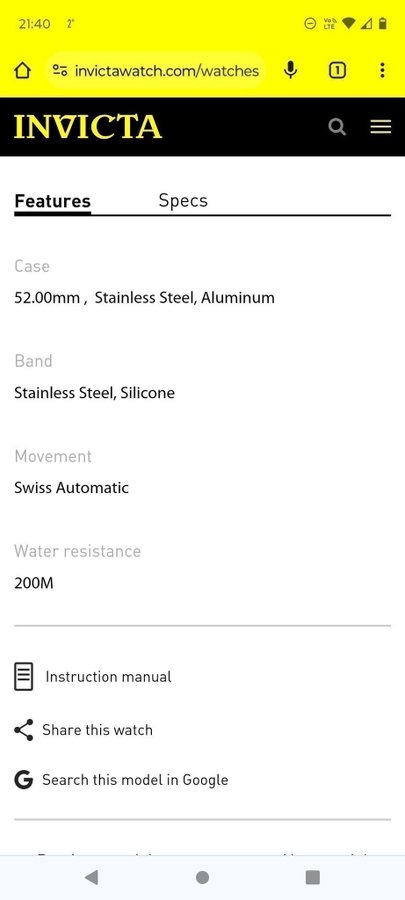Image resolution: width=405 pixels, height=900 pixels.
Task: Tap the Android home circle button
Action: (x=202, y=877)
